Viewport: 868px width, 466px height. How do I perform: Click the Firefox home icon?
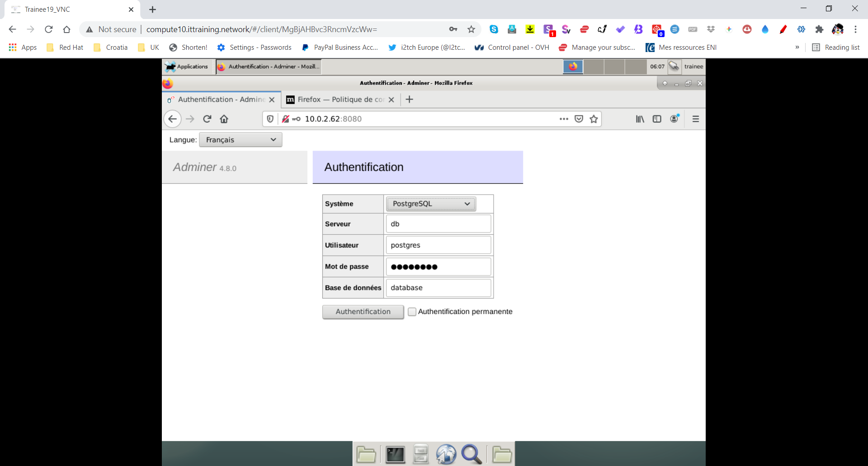[x=224, y=119]
